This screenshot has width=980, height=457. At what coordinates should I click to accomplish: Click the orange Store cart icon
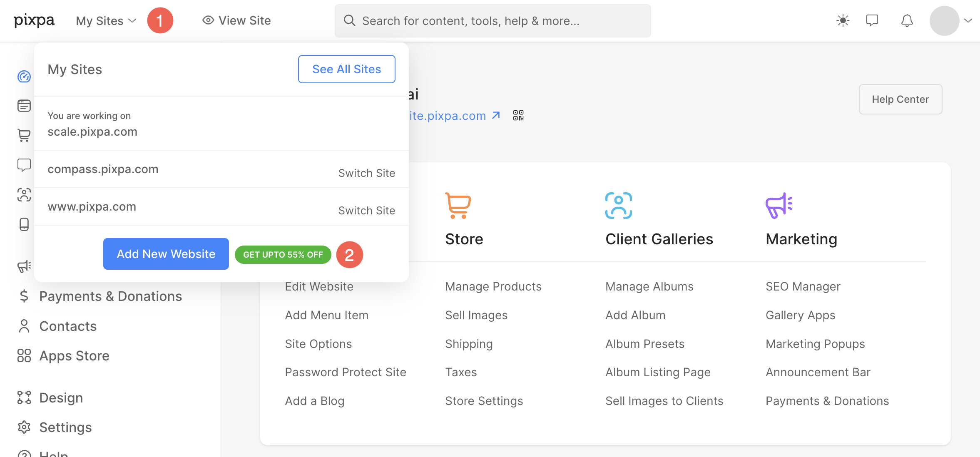(x=458, y=205)
